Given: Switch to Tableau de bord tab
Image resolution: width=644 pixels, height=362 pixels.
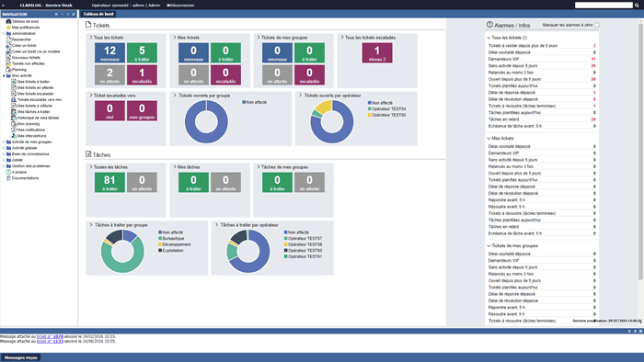Looking at the screenshot, I should pyautogui.click(x=98, y=14).
